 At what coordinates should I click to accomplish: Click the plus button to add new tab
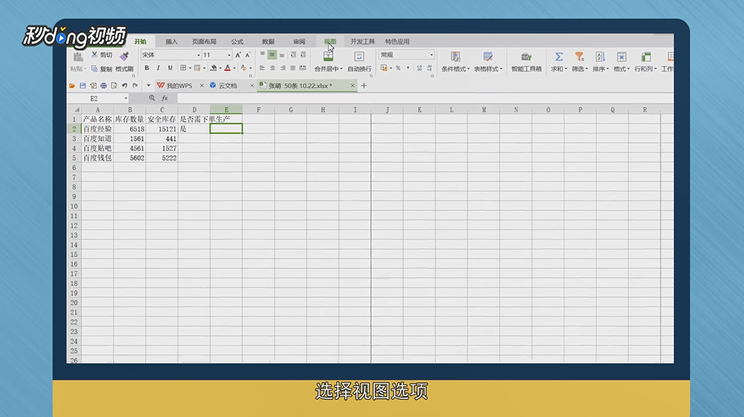tap(364, 86)
